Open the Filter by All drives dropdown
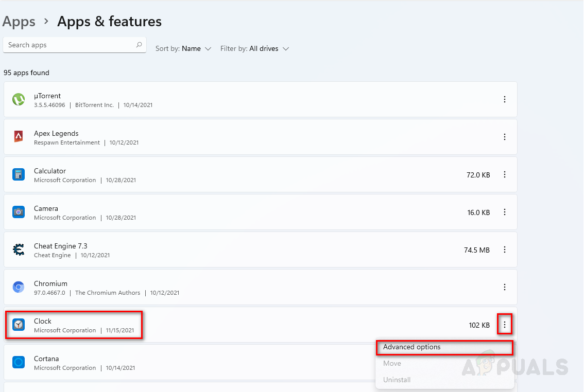The image size is (584, 392). [x=255, y=49]
